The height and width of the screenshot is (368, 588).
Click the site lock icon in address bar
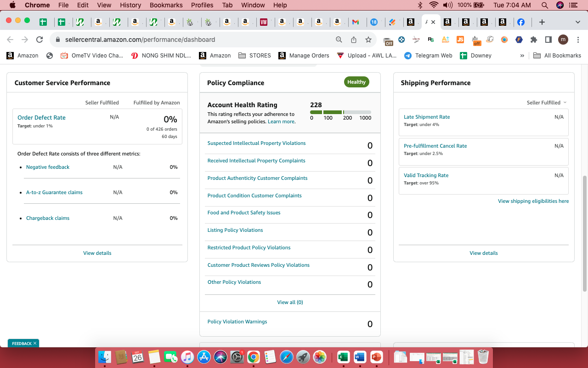pos(58,40)
